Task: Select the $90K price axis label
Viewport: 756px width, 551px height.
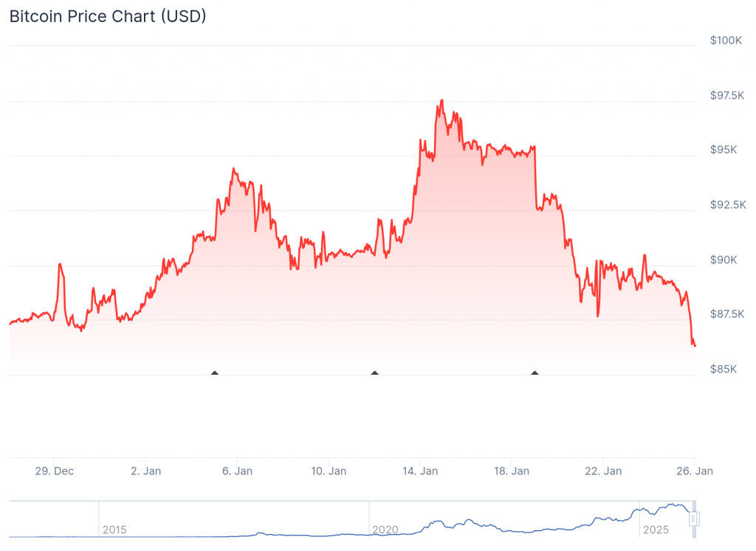Action: tap(725, 260)
